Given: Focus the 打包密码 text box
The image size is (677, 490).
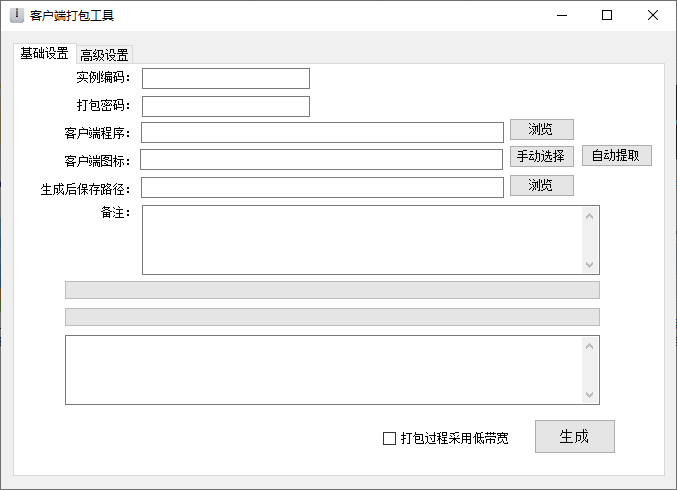Looking at the screenshot, I should [x=226, y=106].
